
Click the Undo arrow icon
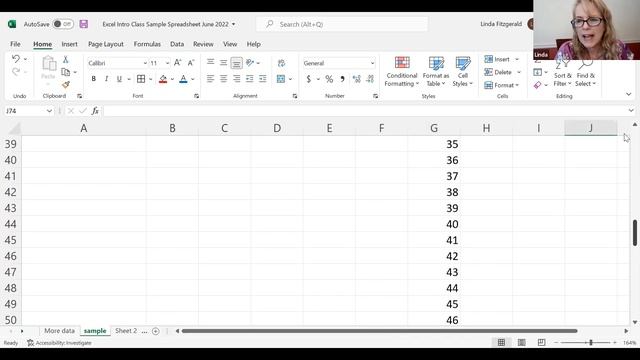click(x=16, y=59)
